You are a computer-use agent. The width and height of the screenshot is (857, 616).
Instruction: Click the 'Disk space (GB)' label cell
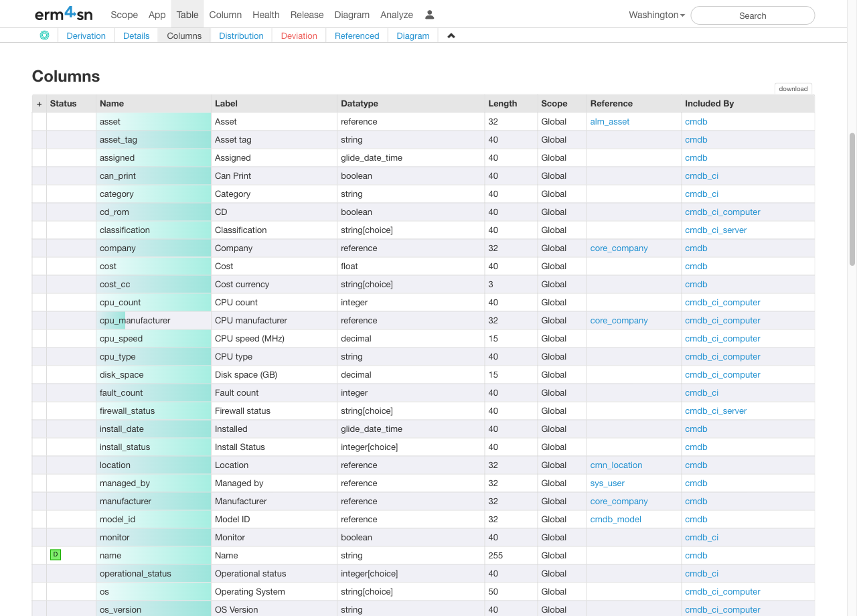coord(275,374)
